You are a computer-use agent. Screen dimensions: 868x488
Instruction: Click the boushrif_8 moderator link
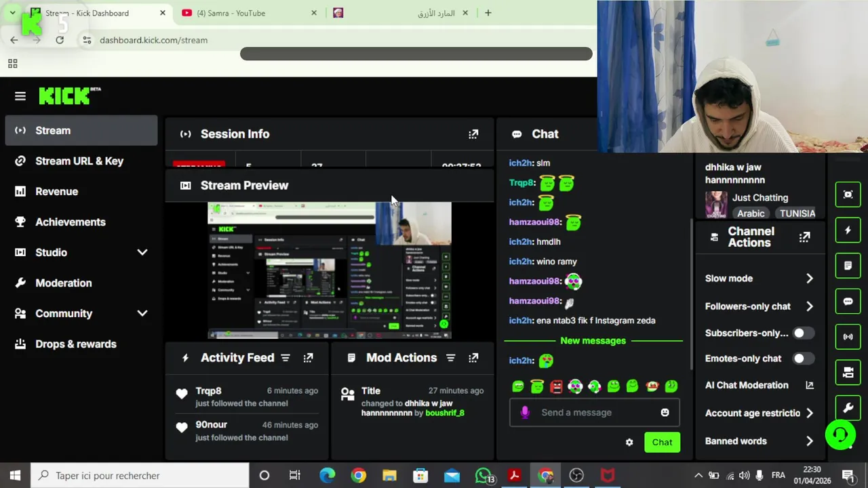coord(445,413)
